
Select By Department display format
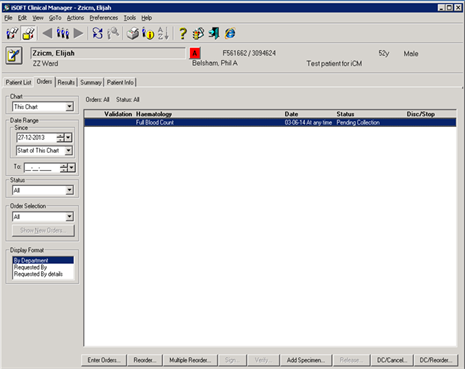[43, 260]
